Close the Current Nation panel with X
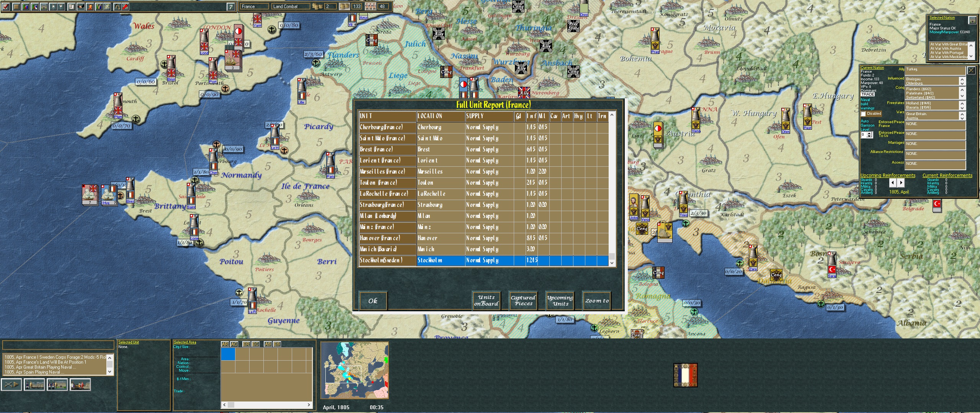 coord(971,70)
